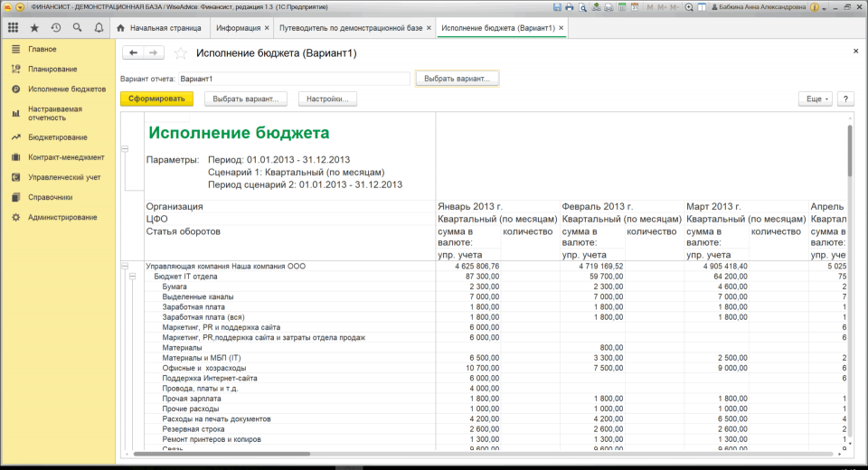Close the Путеводитель по демонстрационной базе tab
Image resolution: width=868 pixels, height=470 pixels.
(x=430, y=28)
